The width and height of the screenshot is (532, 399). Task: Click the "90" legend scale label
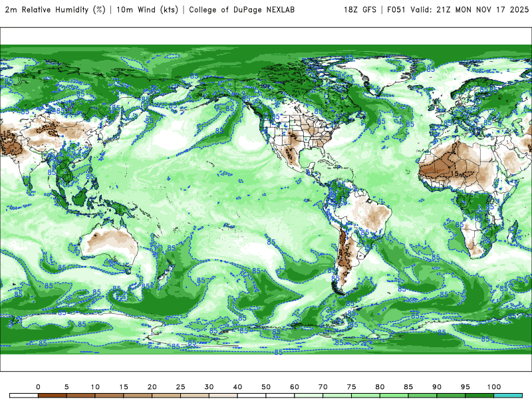(x=437, y=387)
